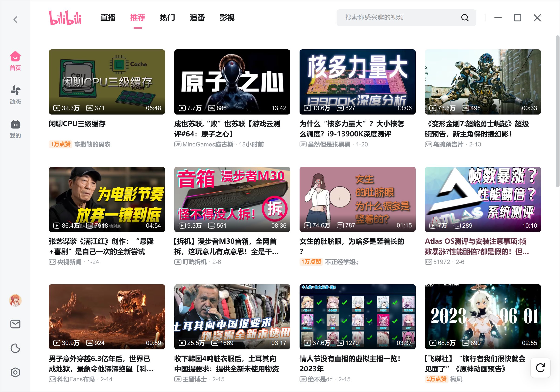
Task: Open 我的 TV icon in sidebar
Action: [15, 124]
